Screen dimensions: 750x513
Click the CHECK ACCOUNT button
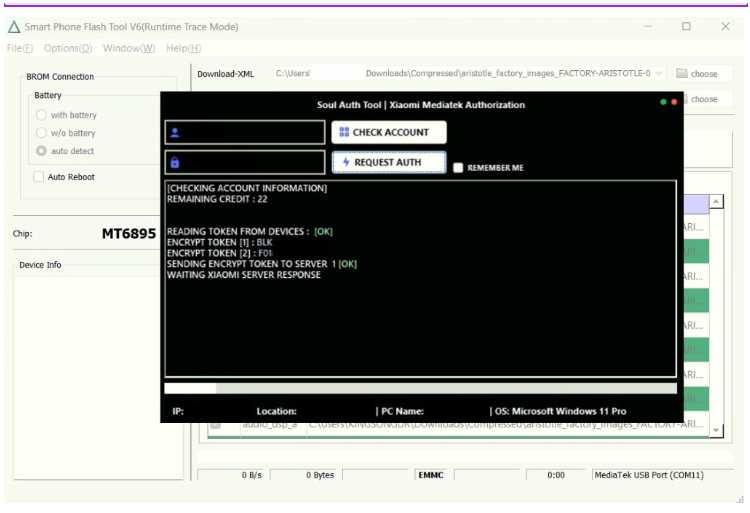(x=389, y=132)
